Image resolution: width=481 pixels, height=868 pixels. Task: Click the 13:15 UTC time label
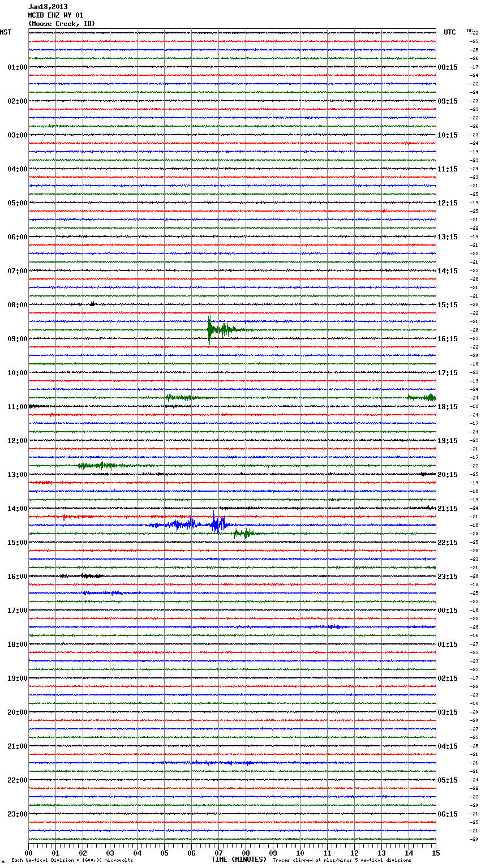click(448, 237)
